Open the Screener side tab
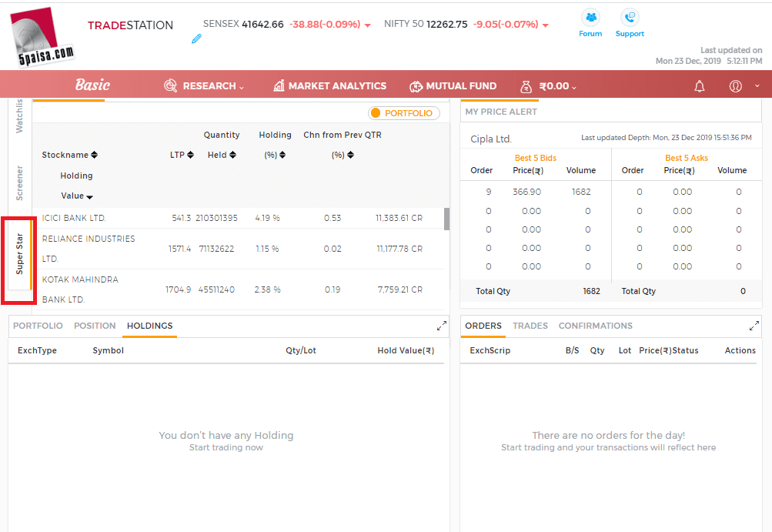This screenshot has height=532, width=772. coord(19,182)
